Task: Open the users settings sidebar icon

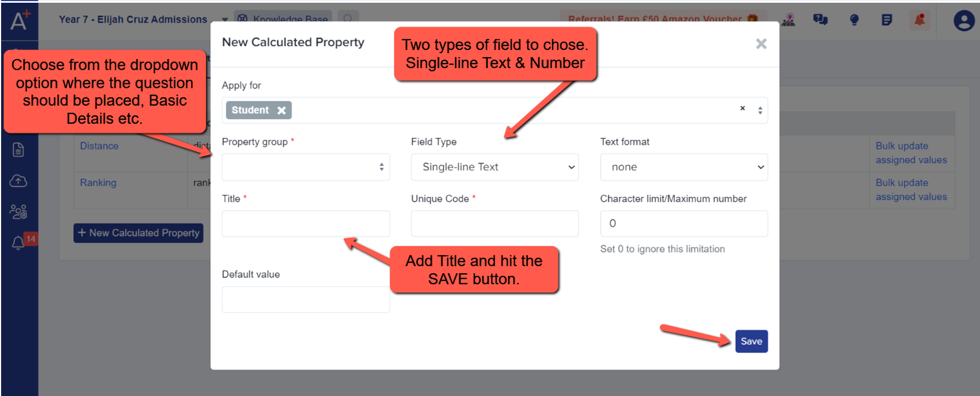Action: pos(18,212)
